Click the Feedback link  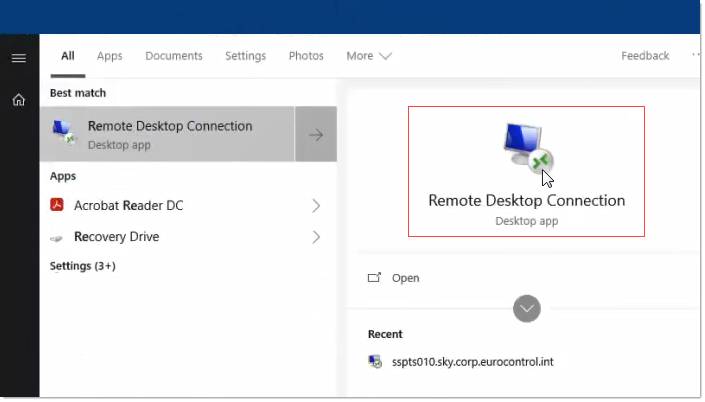click(645, 56)
